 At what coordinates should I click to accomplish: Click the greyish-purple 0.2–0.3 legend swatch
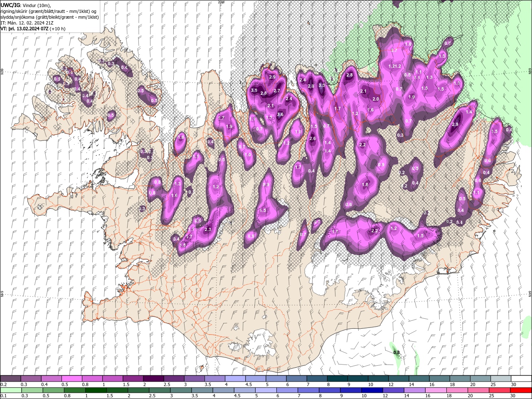tap(10, 379)
